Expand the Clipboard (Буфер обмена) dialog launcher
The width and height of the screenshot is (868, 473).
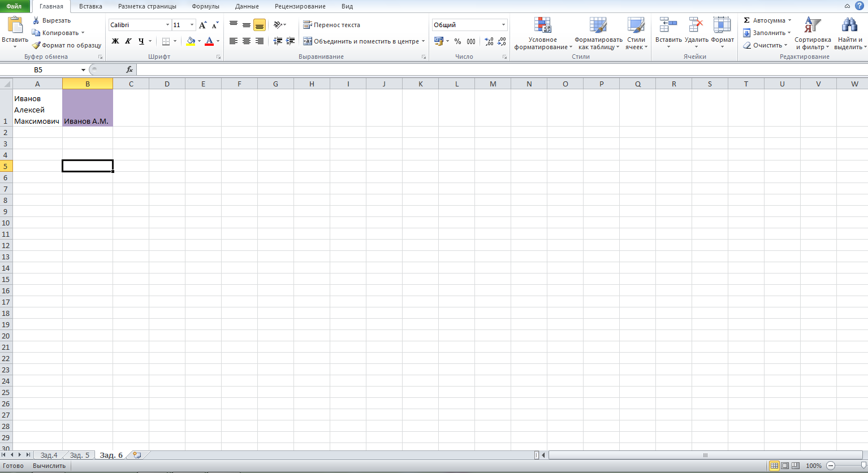101,57
